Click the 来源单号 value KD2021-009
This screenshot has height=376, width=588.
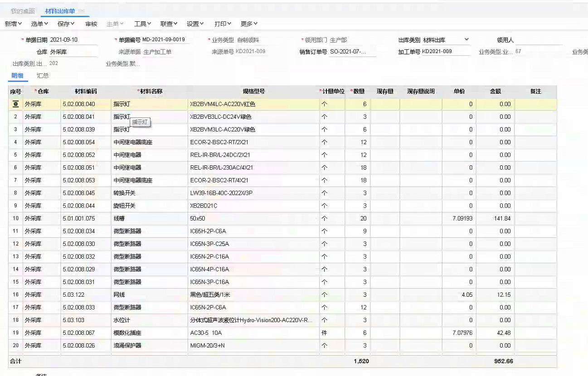coord(250,52)
